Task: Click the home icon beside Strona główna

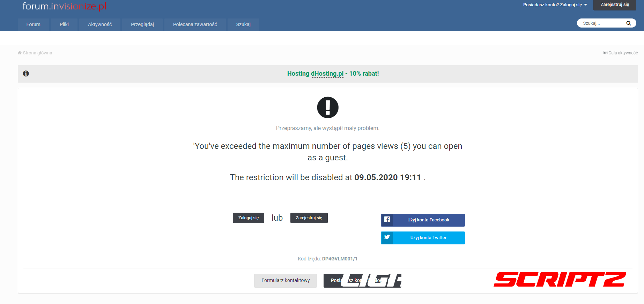Action: 20,53
